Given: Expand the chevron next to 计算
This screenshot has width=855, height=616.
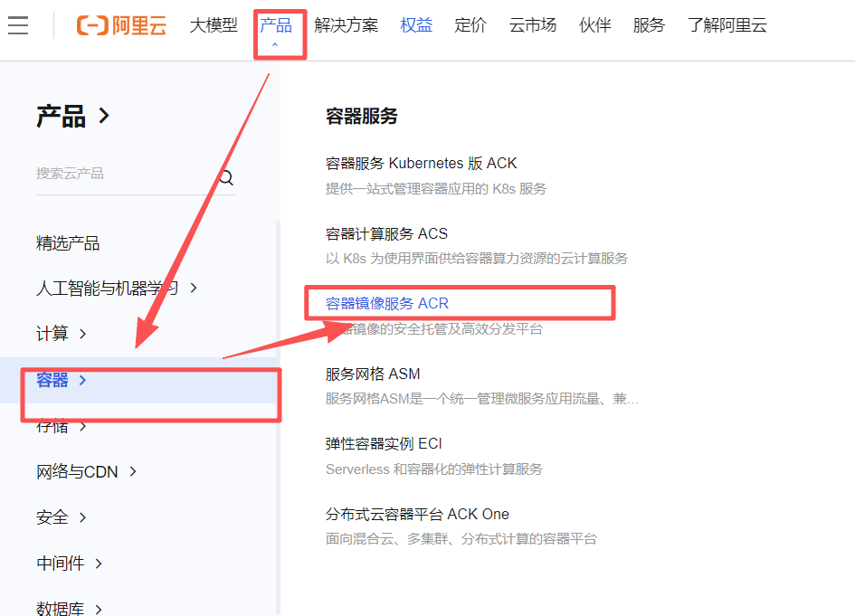Looking at the screenshot, I should [83, 334].
